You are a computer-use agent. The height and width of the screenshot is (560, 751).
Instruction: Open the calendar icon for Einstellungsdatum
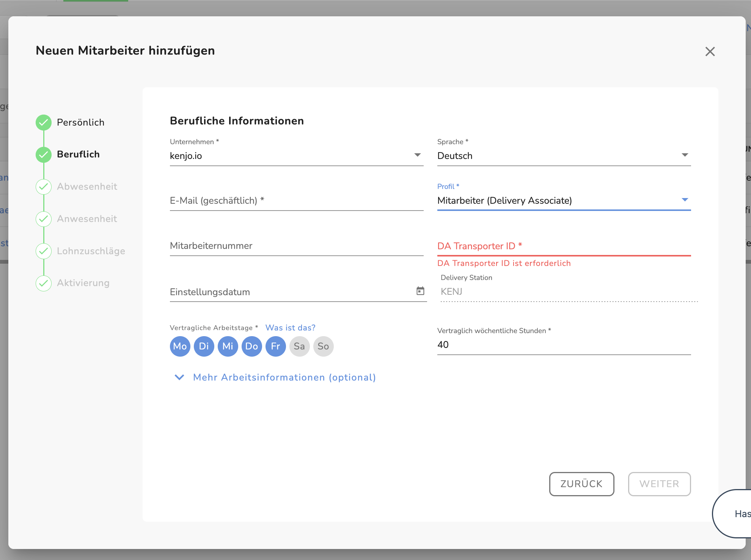(x=420, y=291)
